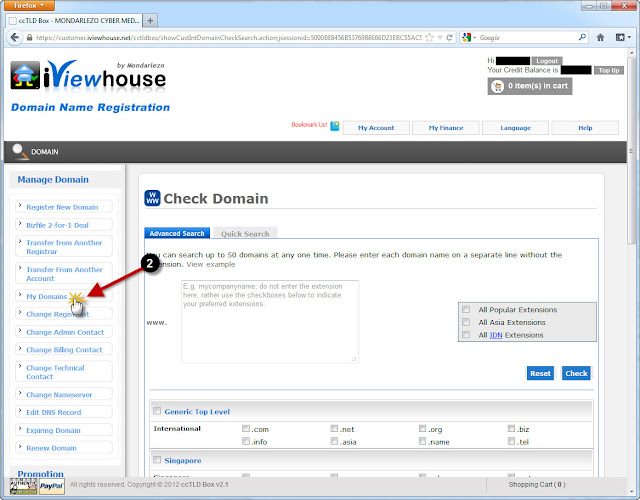Switch to the Advanced Search tab
This screenshot has width=640, height=500.
[x=177, y=233]
